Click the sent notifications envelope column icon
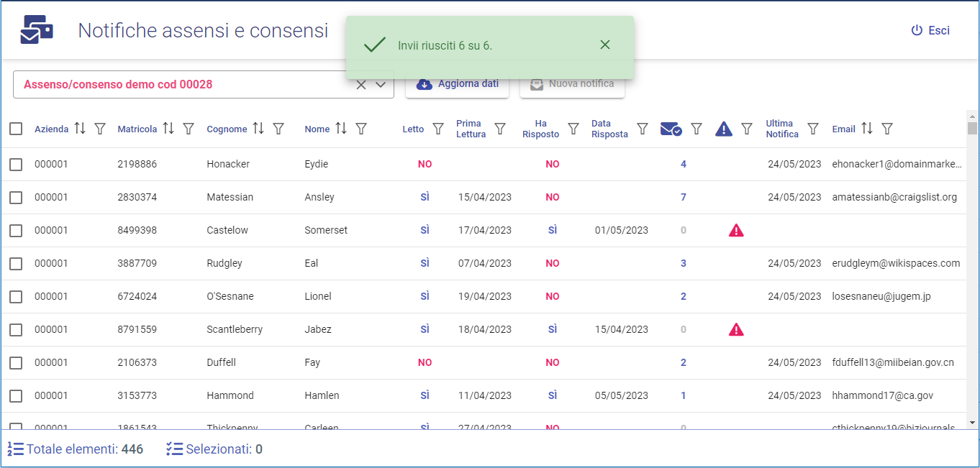The width and height of the screenshot is (980, 468). [x=671, y=129]
